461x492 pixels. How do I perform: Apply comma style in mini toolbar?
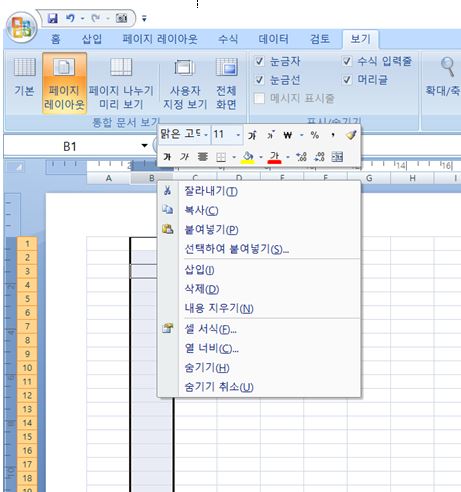coord(333,135)
